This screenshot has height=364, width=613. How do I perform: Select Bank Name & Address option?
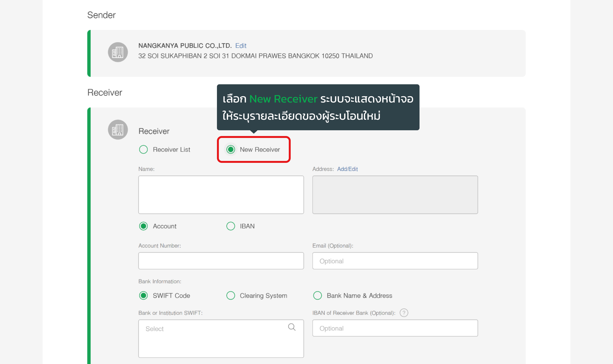coord(317,296)
